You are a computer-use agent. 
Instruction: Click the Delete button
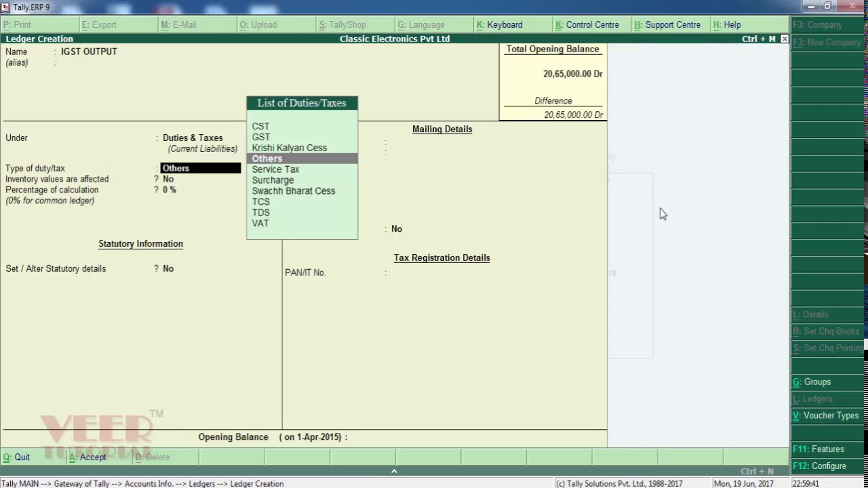click(x=165, y=457)
